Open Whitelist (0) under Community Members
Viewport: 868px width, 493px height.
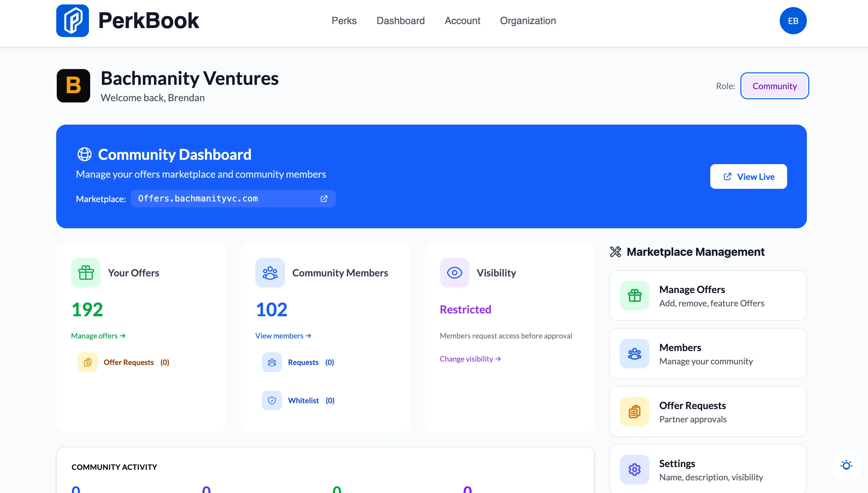tap(298, 400)
